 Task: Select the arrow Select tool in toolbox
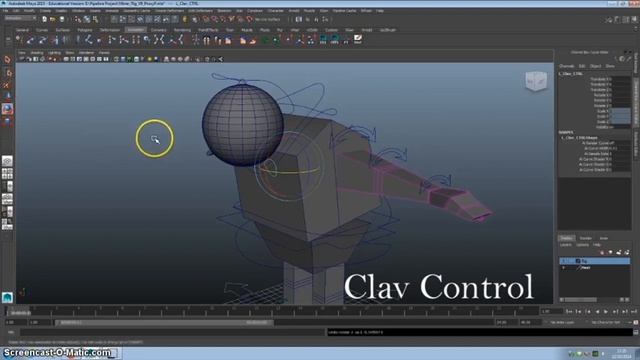tap(7, 60)
